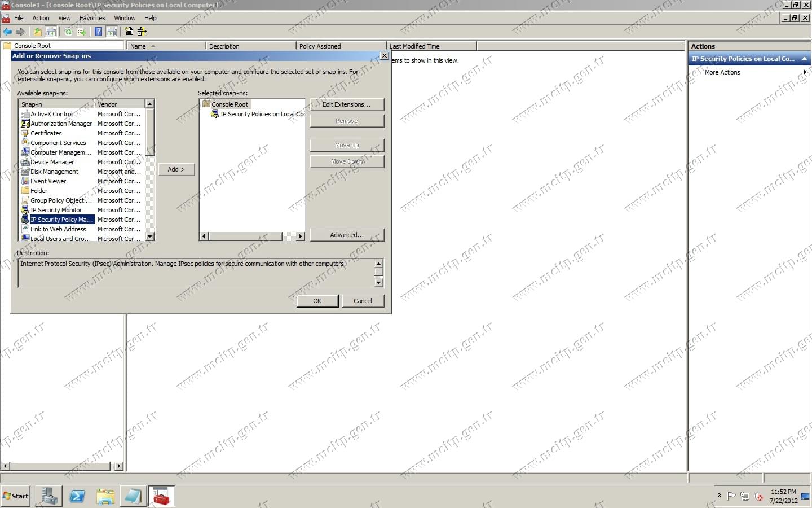Click the muted volume tray icon
The height and width of the screenshot is (508, 812).
tap(758, 497)
